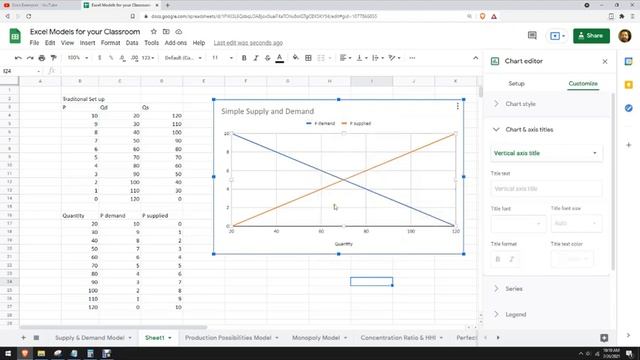The image size is (640, 360).
Task: Expand the Legend section
Action: [x=547, y=314]
